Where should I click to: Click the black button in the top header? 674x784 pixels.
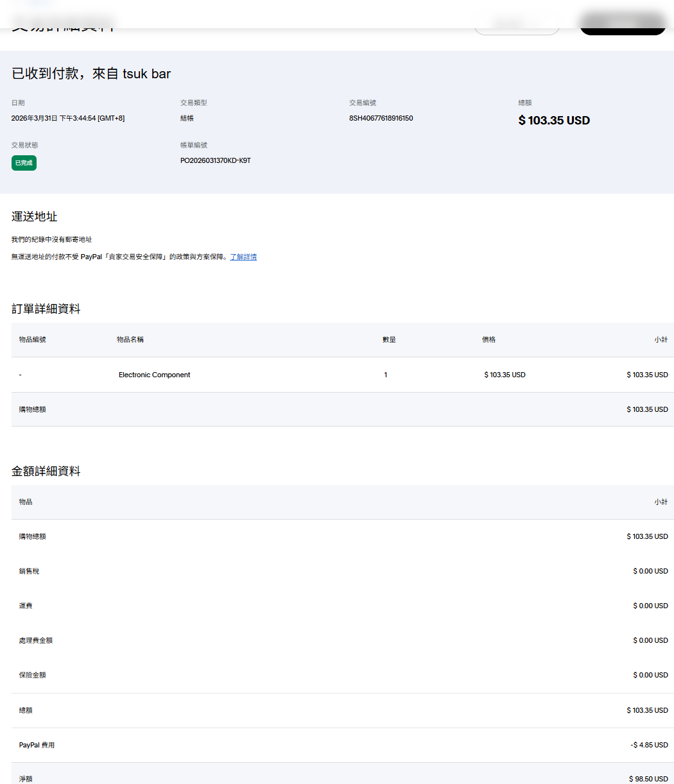[x=622, y=26]
